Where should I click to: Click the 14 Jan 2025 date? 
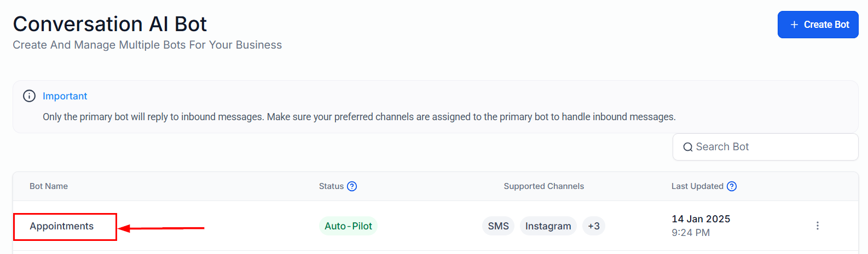pos(701,219)
